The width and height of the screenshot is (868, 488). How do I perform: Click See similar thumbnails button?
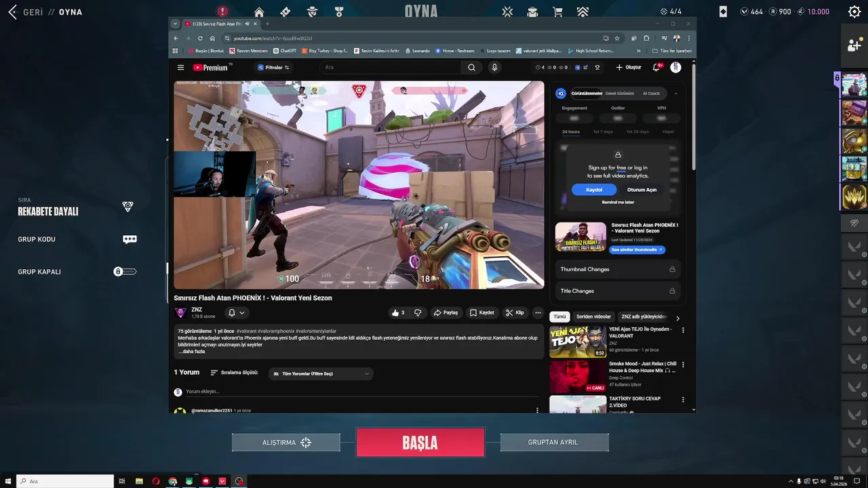(x=637, y=249)
